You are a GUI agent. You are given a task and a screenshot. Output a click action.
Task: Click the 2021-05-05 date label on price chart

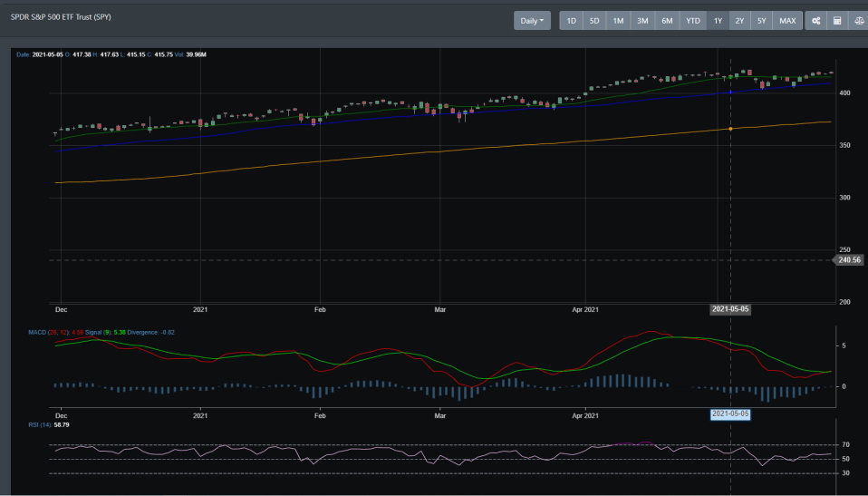tap(730, 309)
